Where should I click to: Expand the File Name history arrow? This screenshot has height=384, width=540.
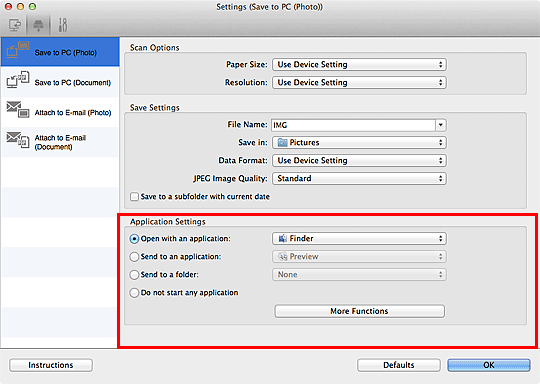point(440,125)
